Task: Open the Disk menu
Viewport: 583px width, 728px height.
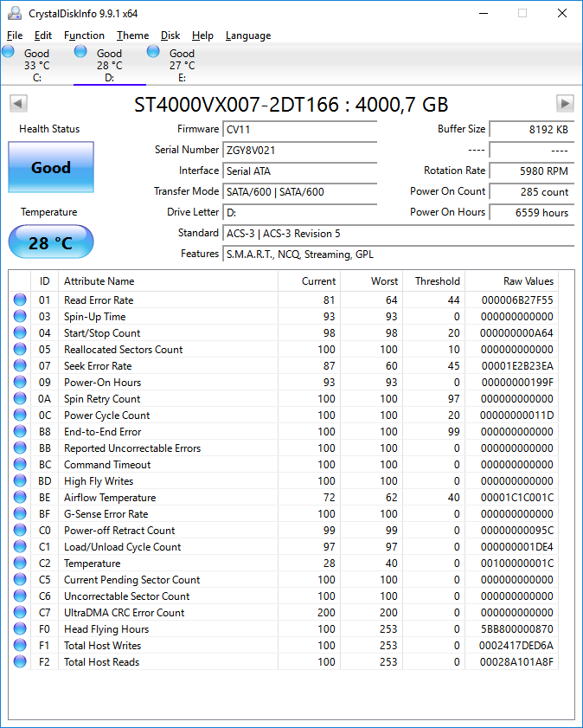Action: coord(170,35)
